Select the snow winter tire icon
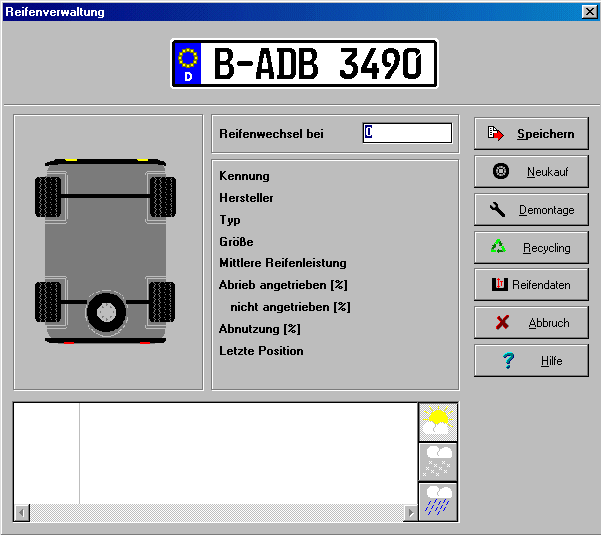 (x=437, y=461)
